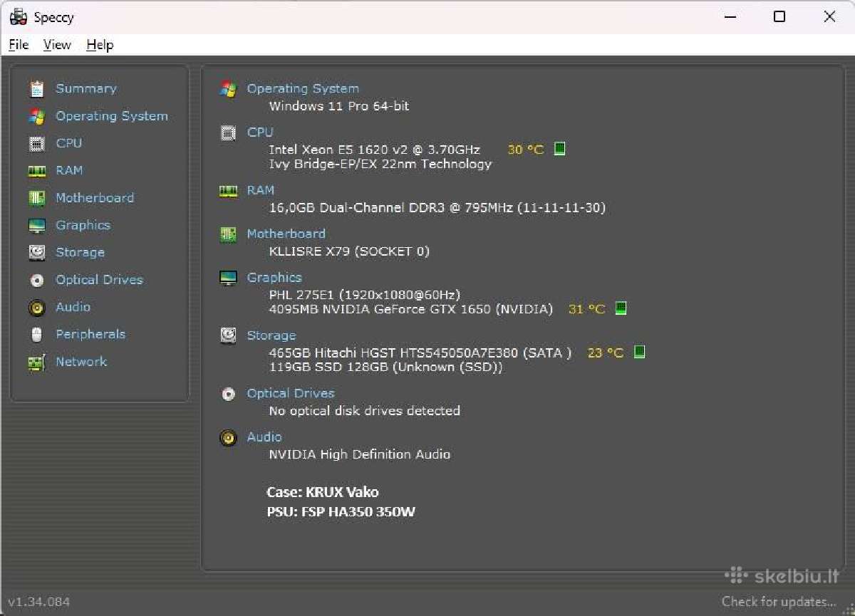This screenshot has width=855, height=616.
Task: Click the Storage drive icon in summary pane
Action: pos(228,335)
